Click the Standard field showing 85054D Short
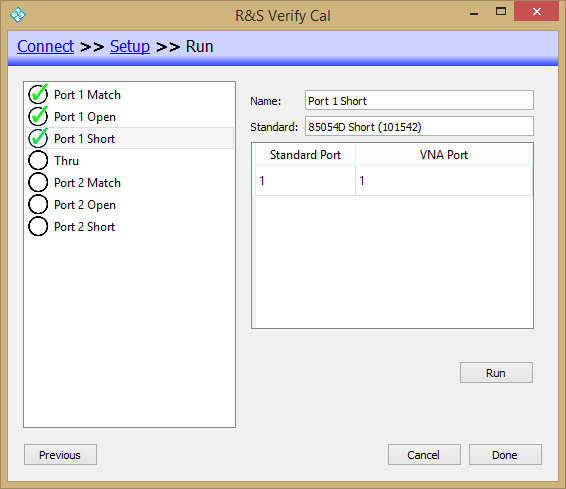 pos(419,126)
